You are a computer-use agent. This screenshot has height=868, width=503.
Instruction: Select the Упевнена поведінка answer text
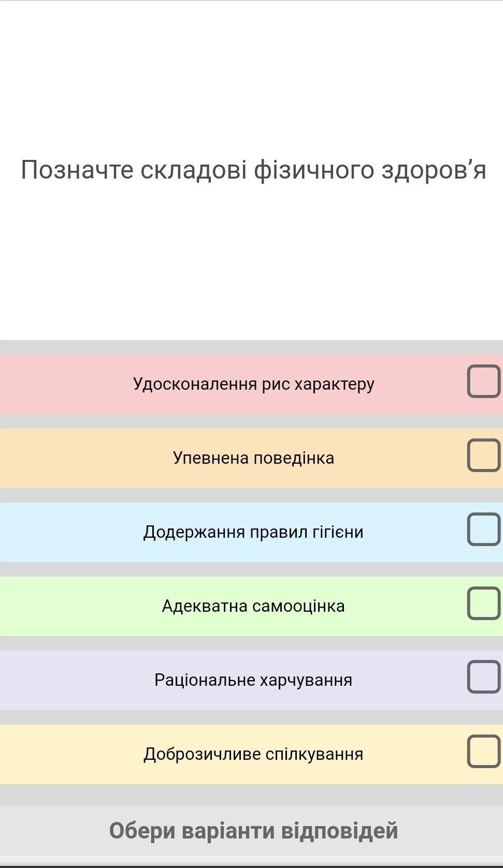point(253,458)
